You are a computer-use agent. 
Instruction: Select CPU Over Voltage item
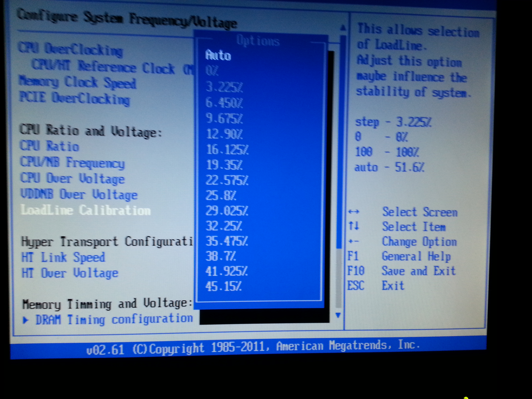coord(72,179)
